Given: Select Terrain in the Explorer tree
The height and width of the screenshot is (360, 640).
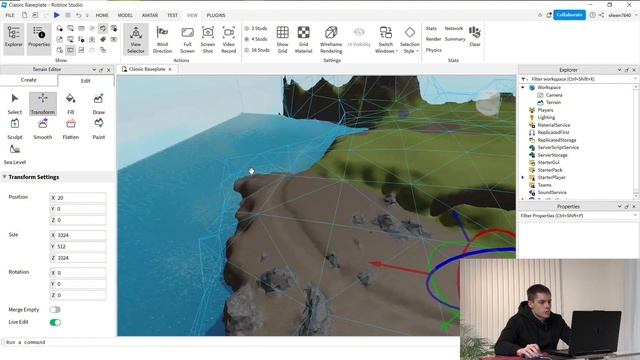Looking at the screenshot, I should (x=553, y=102).
